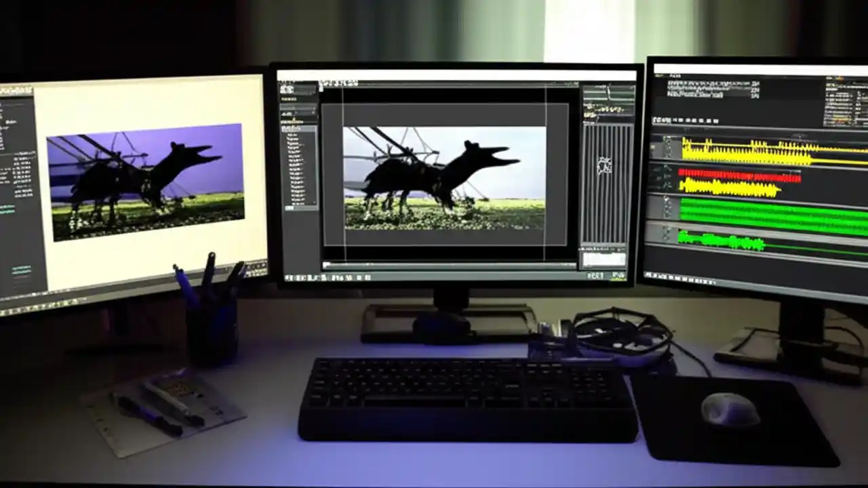Click the meter icon beside the red waveform track
The width and height of the screenshot is (868, 488).
pos(669,178)
